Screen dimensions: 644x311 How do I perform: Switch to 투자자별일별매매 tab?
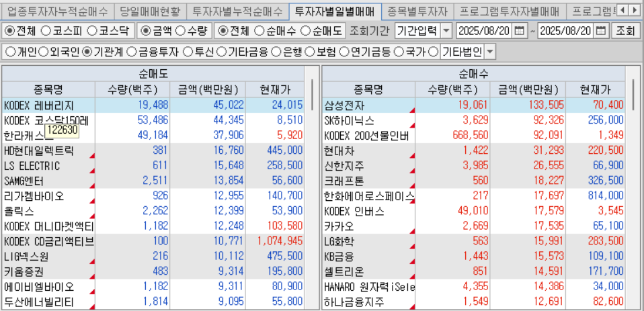pos(335,11)
